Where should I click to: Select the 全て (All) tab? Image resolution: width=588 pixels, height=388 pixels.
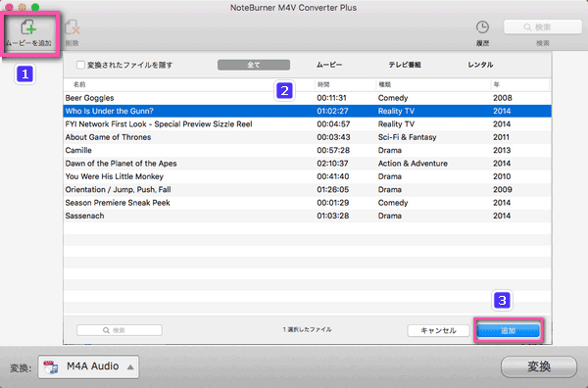coord(254,65)
